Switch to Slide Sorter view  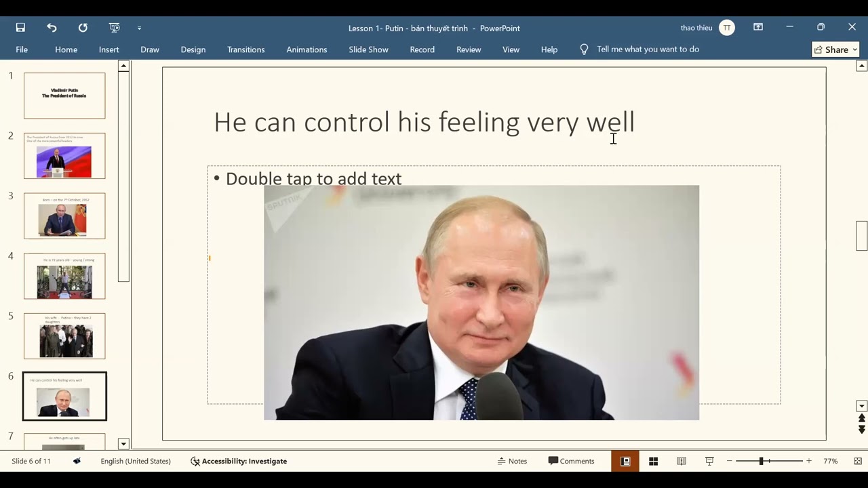click(x=653, y=461)
